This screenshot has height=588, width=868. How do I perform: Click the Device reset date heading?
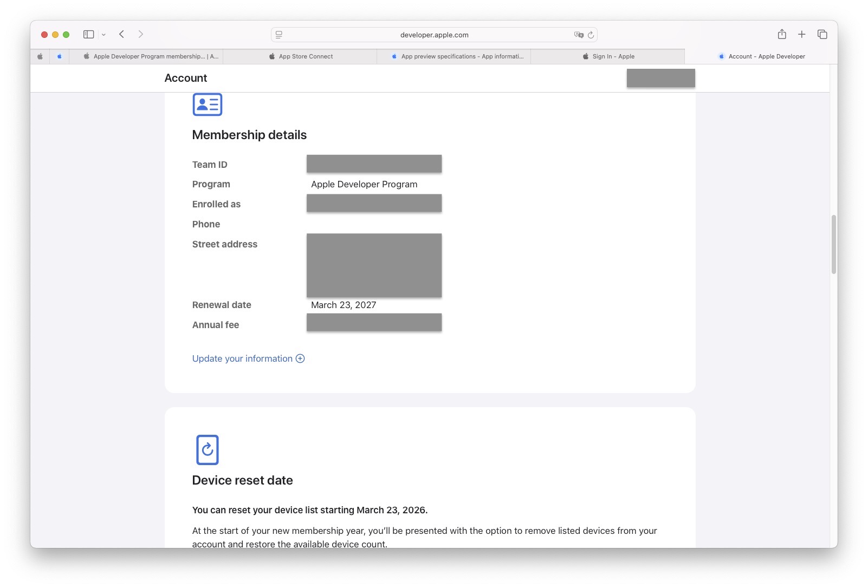[x=242, y=480]
